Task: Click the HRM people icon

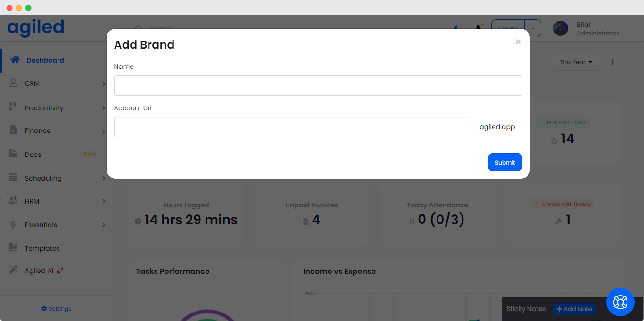Action: click(13, 201)
